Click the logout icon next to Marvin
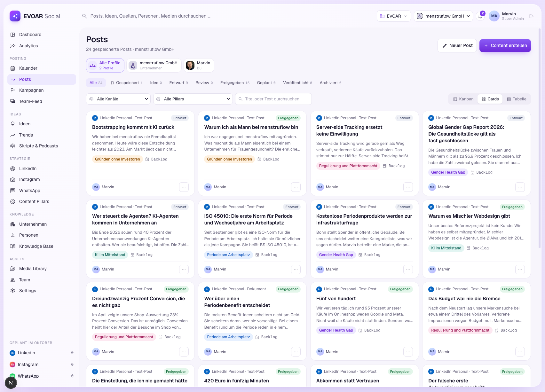Screen dimensions: 545x392 point(532,16)
